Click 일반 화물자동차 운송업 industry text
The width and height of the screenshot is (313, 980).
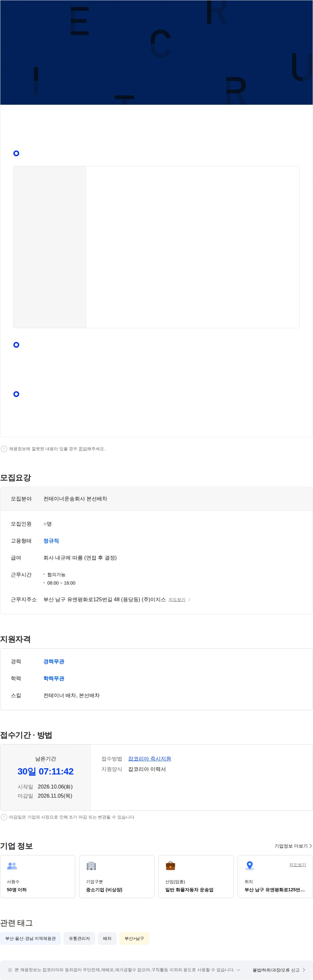click(189, 890)
